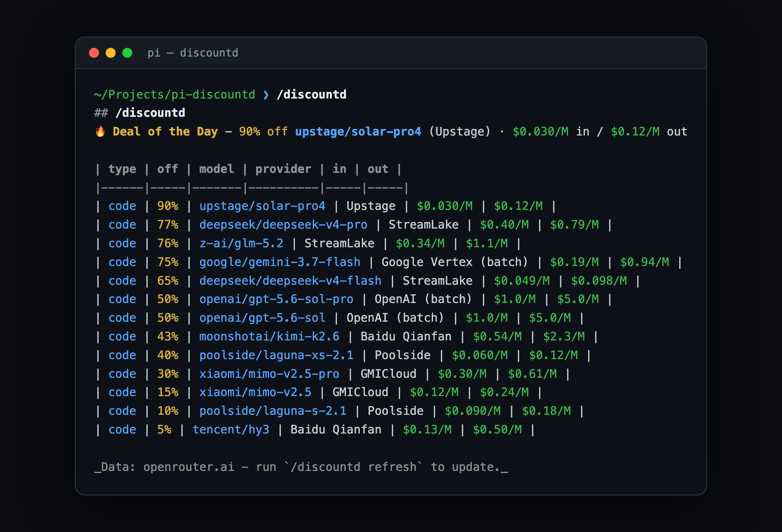Image resolution: width=782 pixels, height=532 pixels.
Task: Click google/gemini-3.7-flash model name
Action: click(x=280, y=262)
